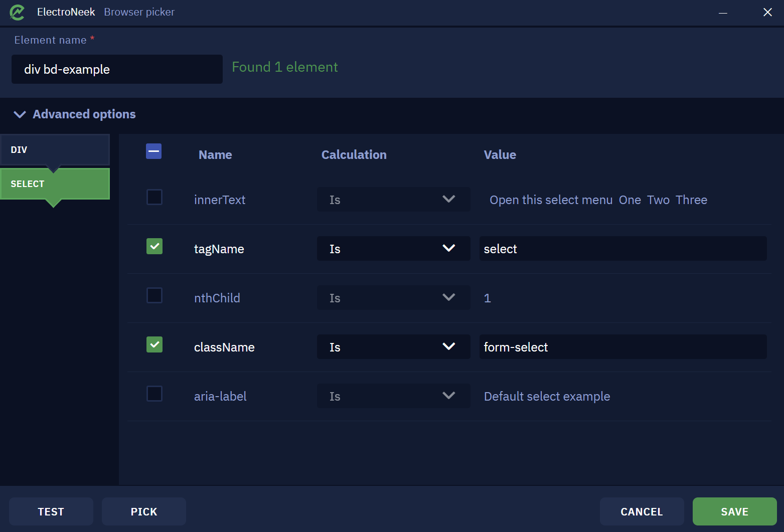Enable the aria-label attribute checkbox
Viewport: 784px width, 532px height.
[154, 394]
